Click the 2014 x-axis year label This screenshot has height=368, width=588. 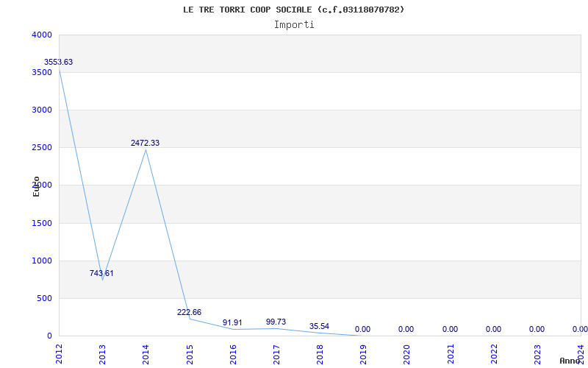pos(146,355)
